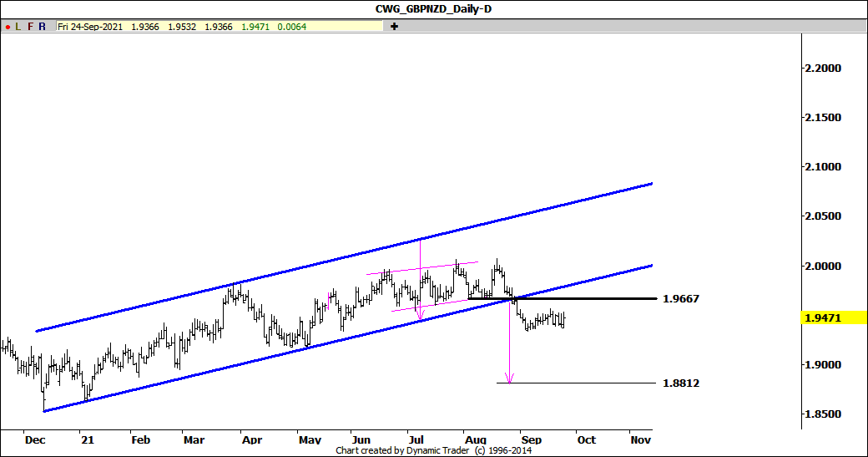Click the L button in the toolbar
This screenshot has height=457, width=868.
pos(18,27)
